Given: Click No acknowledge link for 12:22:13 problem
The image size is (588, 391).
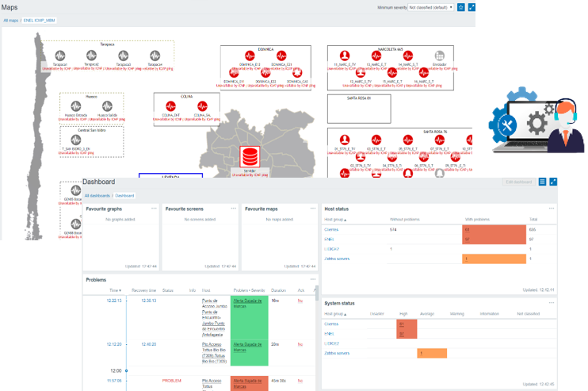Looking at the screenshot, I should [x=300, y=301].
